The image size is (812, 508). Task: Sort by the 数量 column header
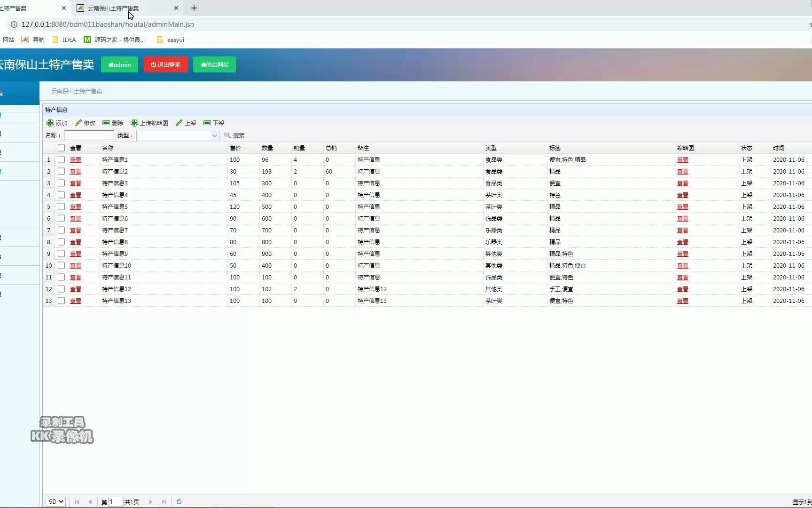(275, 148)
